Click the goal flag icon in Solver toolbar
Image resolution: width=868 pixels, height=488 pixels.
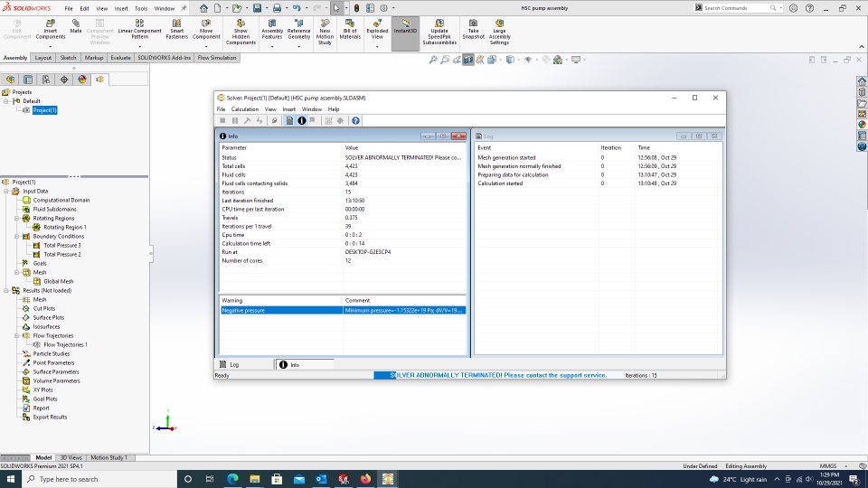point(313,120)
